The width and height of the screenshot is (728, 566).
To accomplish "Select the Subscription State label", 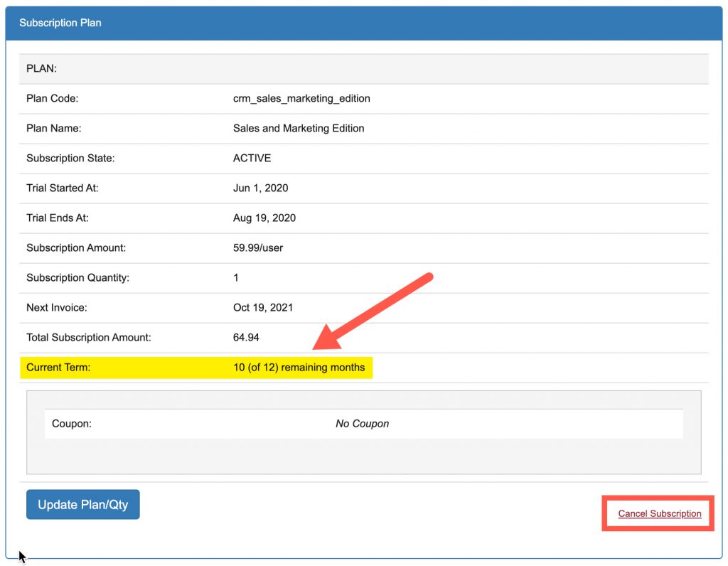I will coord(75,158).
